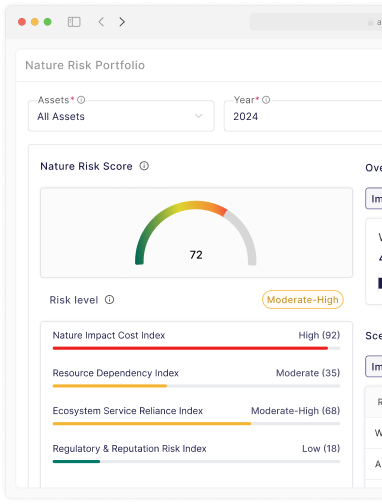Go forward with the right arrow
Viewport: 382px width, 504px height.
pos(122,22)
